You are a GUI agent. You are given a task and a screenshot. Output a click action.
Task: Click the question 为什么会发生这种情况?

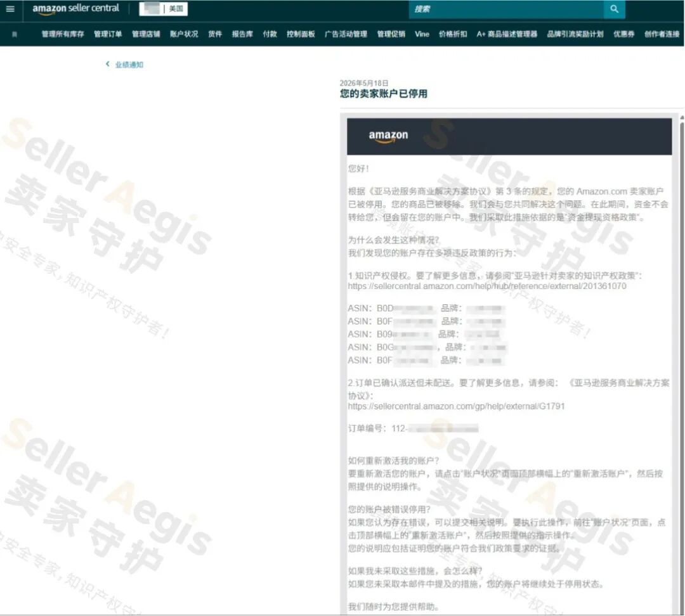394,240
